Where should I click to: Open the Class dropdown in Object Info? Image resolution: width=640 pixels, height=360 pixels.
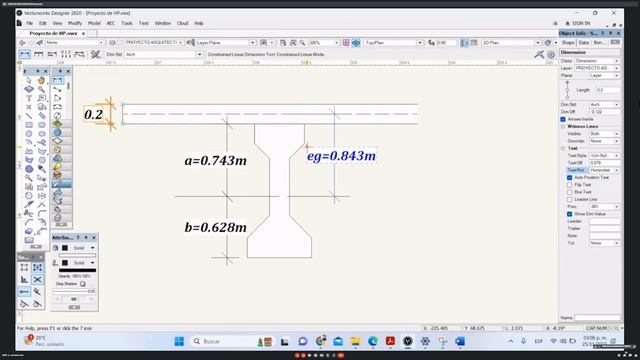pyautogui.click(x=597, y=61)
